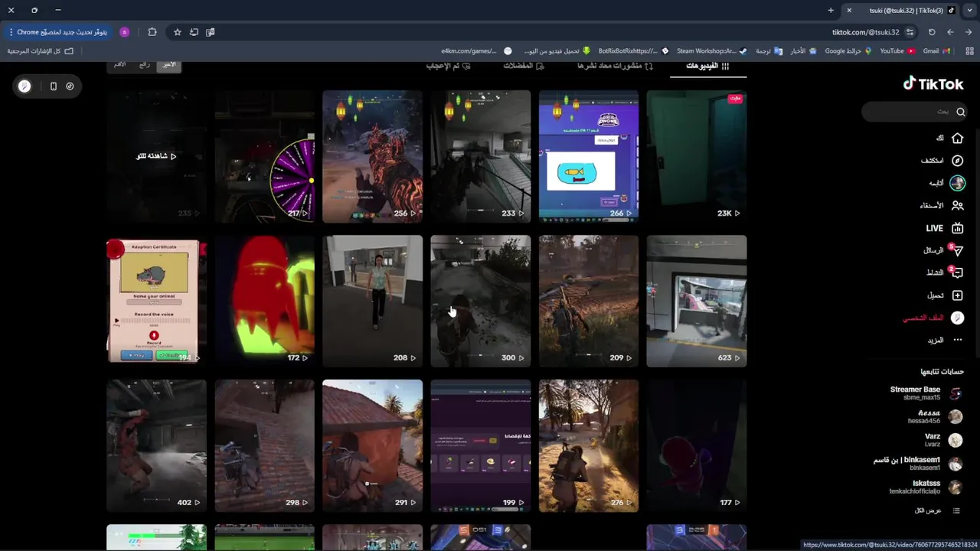Open the TikTok Home (For You) icon

957,139
